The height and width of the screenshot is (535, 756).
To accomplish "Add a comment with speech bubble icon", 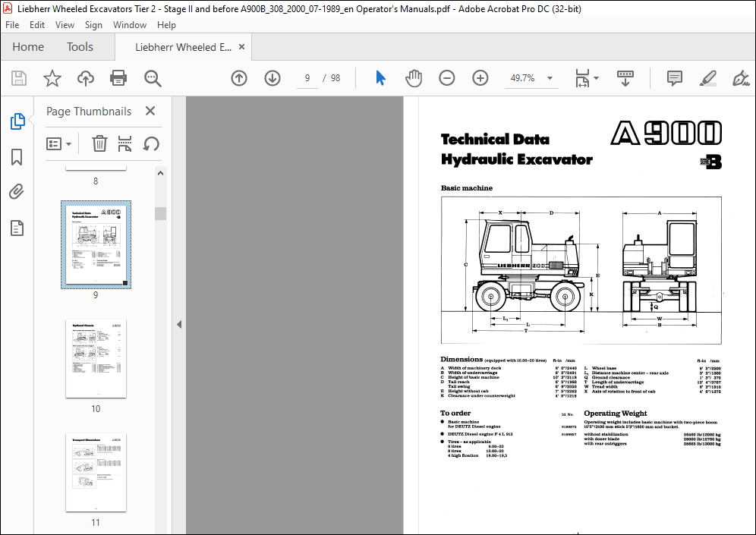I will pyautogui.click(x=675, y=78).
